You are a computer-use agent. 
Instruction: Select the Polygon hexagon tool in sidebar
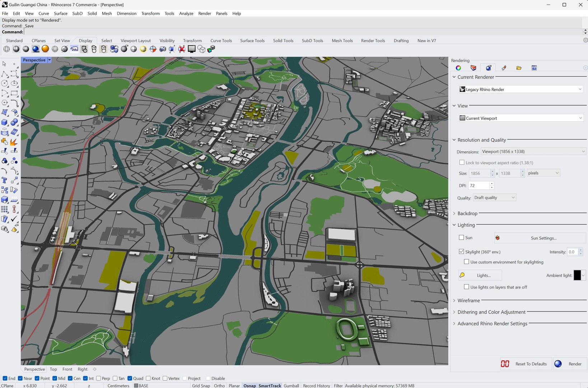coord(4,103)
